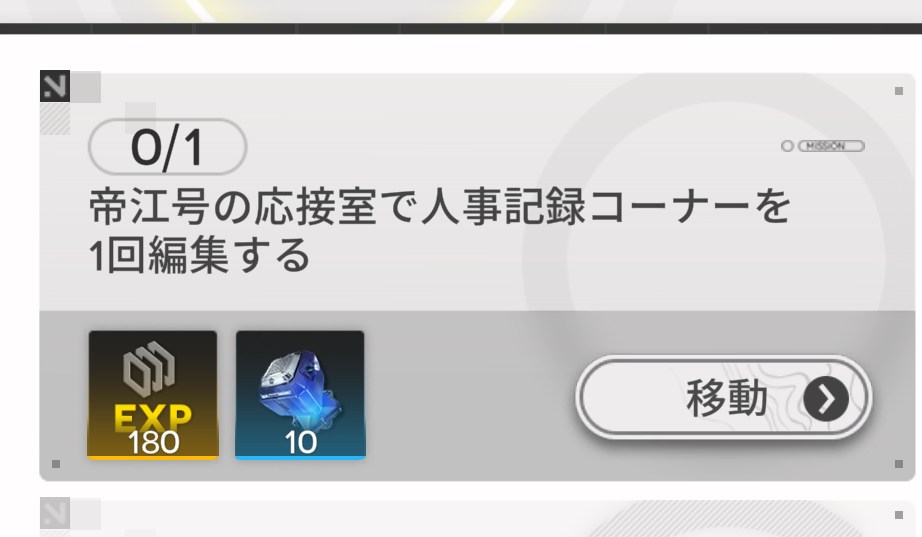Tap the 0/1 progress counter pill
This screenshot has width=922, height=537.
(x=168, y=147)
